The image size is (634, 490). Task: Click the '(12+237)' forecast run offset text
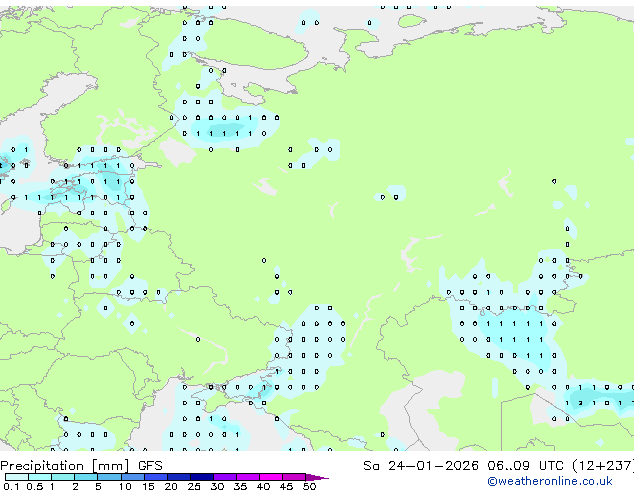pos(603,466)
